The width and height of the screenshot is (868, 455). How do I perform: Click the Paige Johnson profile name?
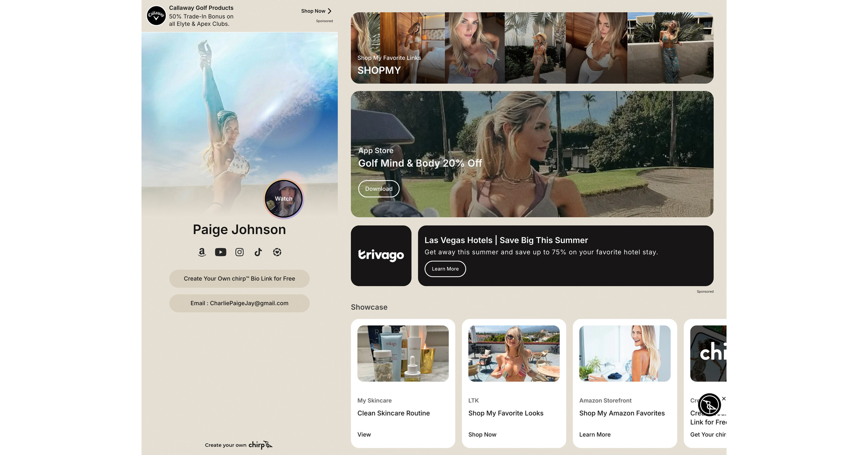(239, 230)
